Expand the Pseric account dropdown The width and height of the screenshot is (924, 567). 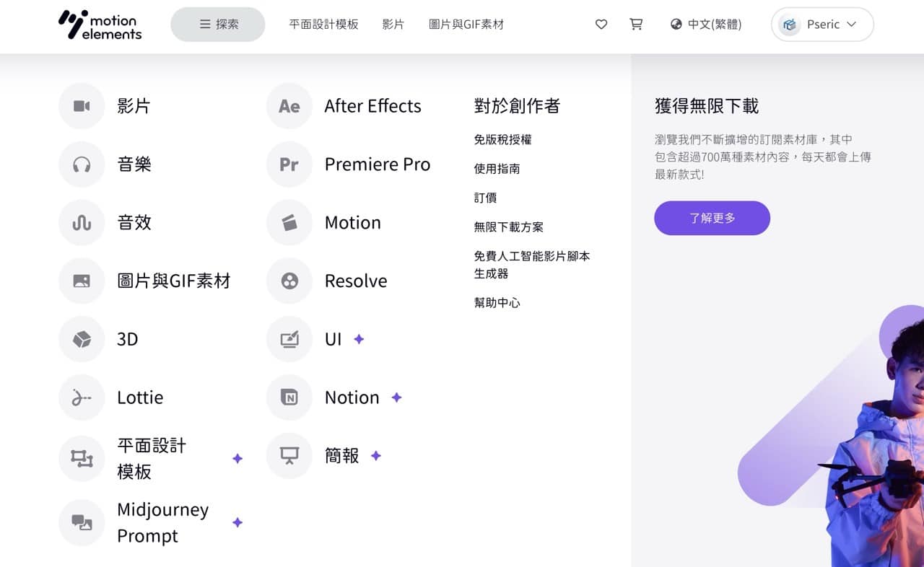click(822, 25)
